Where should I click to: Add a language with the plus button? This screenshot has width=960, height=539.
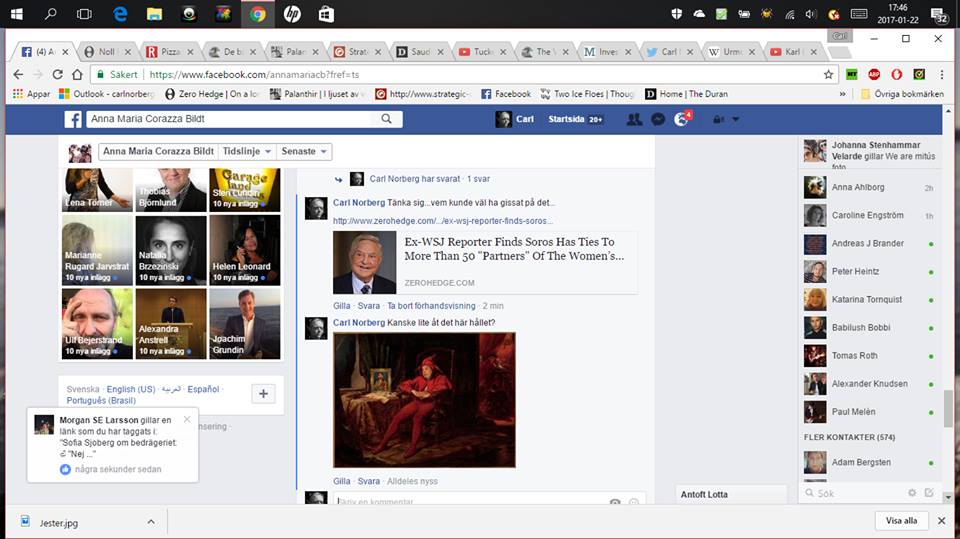coord(263,394)
